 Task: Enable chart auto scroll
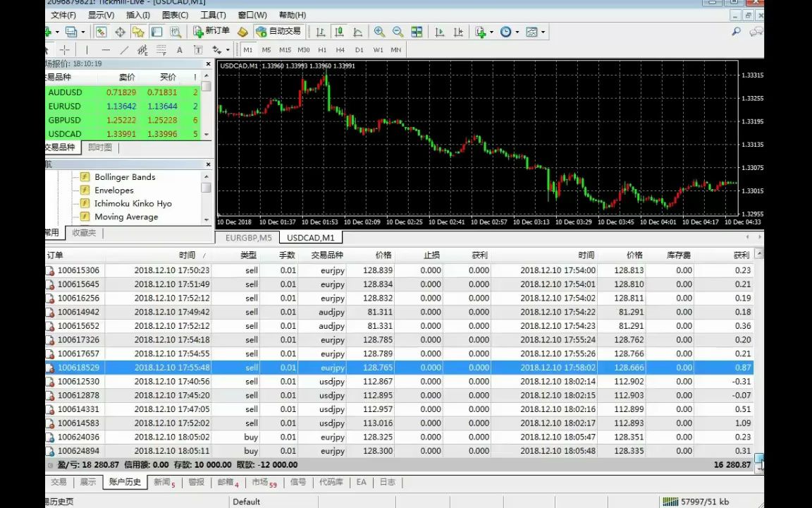click(x=440, y=32)
